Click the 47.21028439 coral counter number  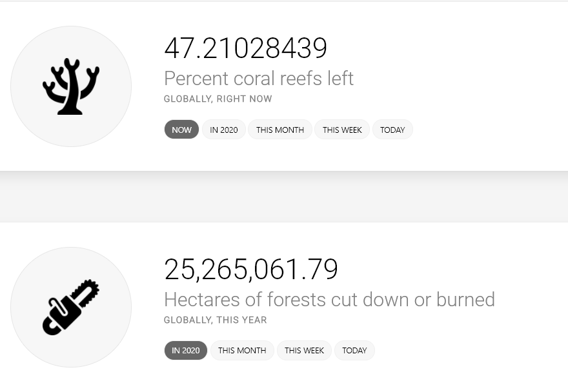(246, 48)
